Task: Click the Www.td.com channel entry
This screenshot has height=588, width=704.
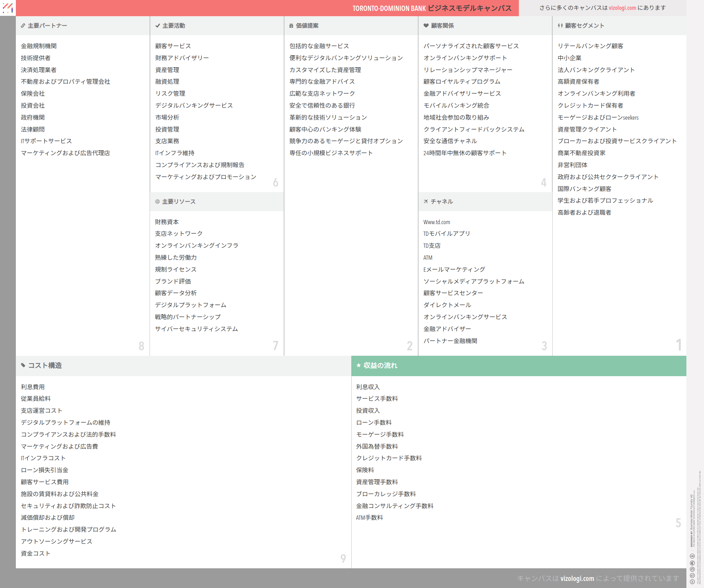Action: (x=436, y=222)
